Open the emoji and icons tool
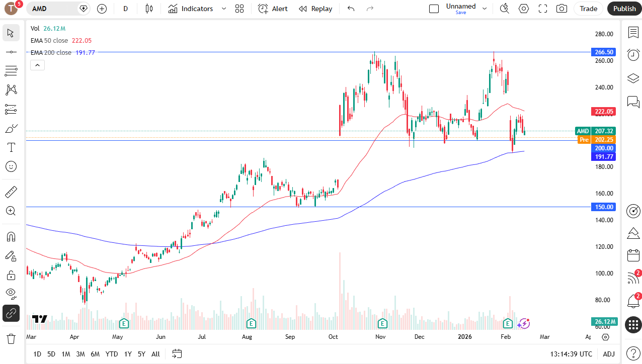This screenshot has width=642, height=364. (x=11, y=166)
